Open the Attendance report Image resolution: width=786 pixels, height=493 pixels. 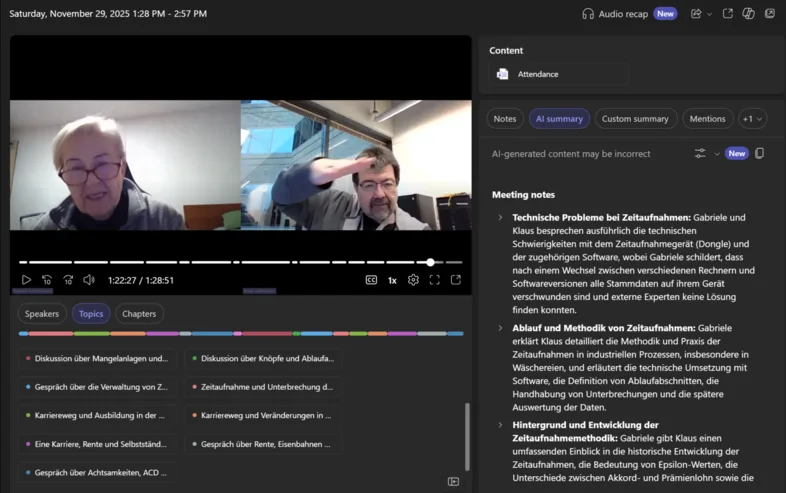point(538,74)
